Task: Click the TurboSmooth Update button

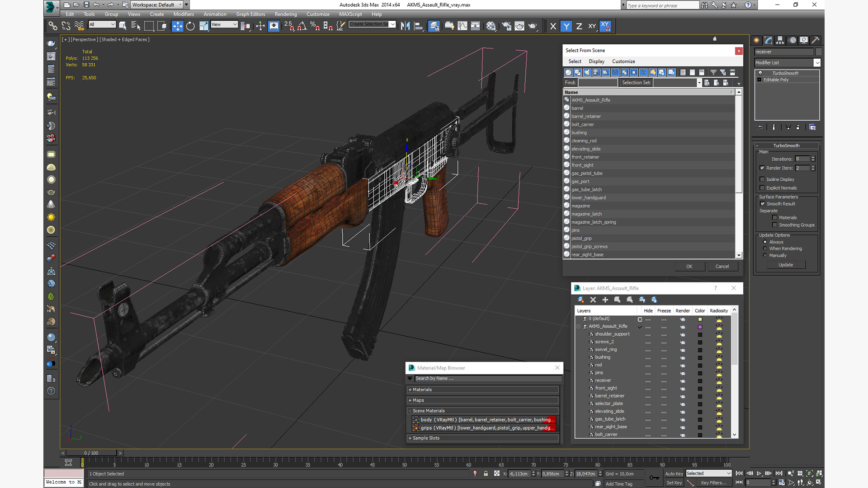Action: pyautogui.click(x=786, y=265)
